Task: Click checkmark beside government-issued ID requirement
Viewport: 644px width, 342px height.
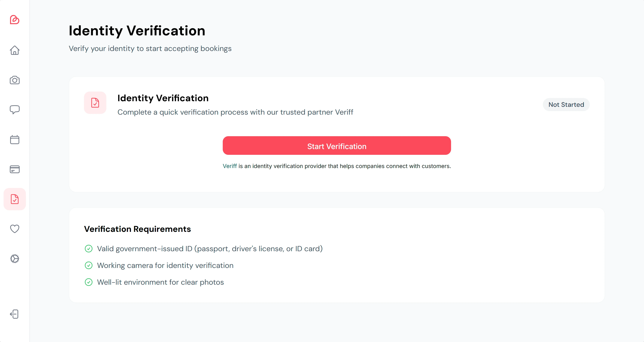Action: (88, 249)
